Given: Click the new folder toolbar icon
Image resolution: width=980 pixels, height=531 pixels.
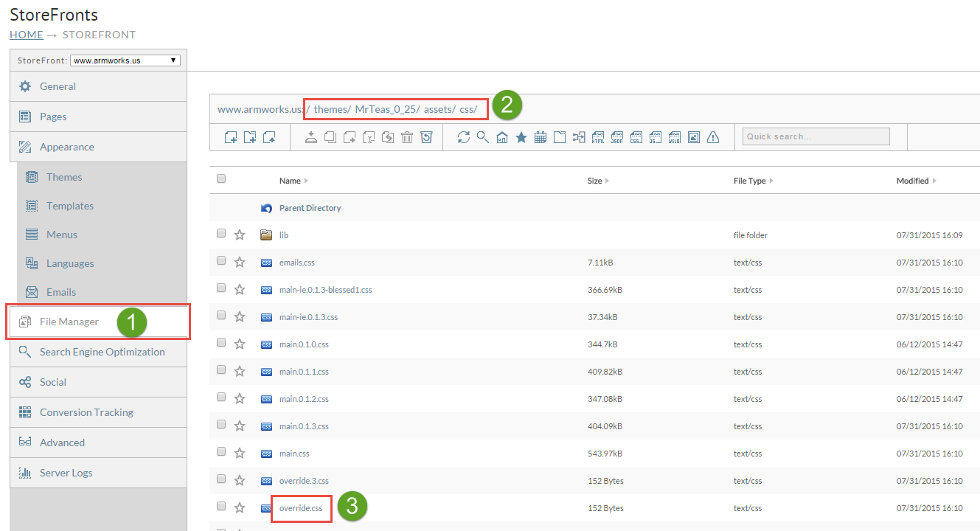Looking at the screenshot, I should pyautogui.click(x=250, y=137).
